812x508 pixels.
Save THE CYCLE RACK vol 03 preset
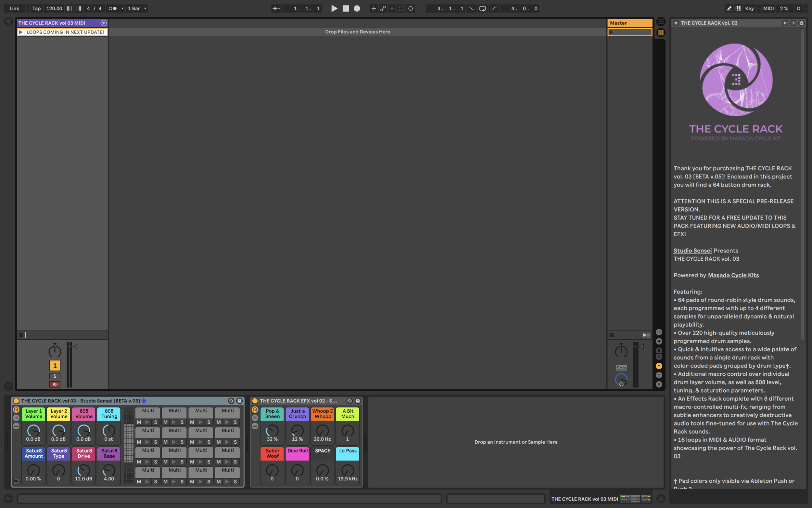coord(239,401)
